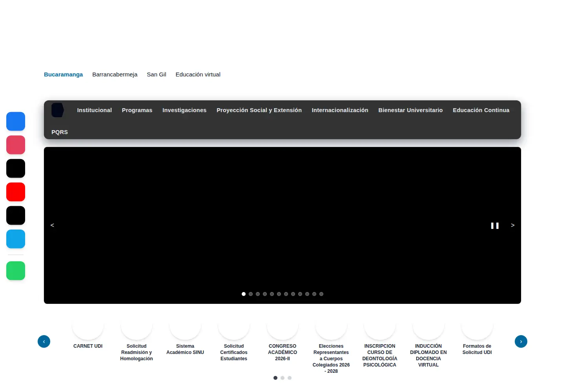The image size is (565, 392).
Task: Open the bright red sidebar social button
Action: [16, 192]
